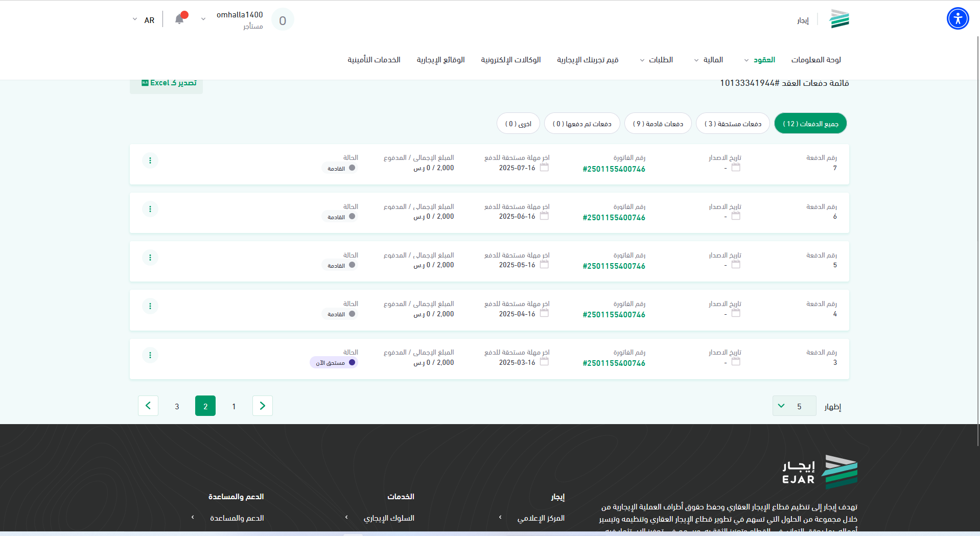Viewport: 980px width, 536px height.
Task: Open three-dot menu for payment 5
Action: 150,258
